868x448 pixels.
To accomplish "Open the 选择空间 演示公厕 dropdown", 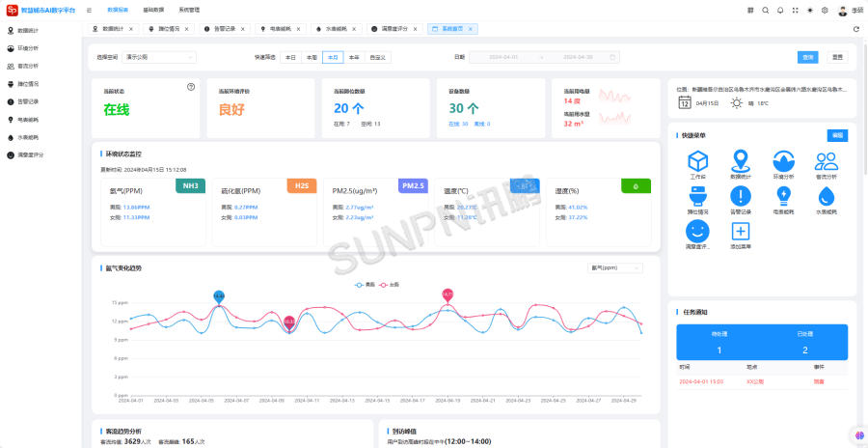I will [x=159, y=57].
